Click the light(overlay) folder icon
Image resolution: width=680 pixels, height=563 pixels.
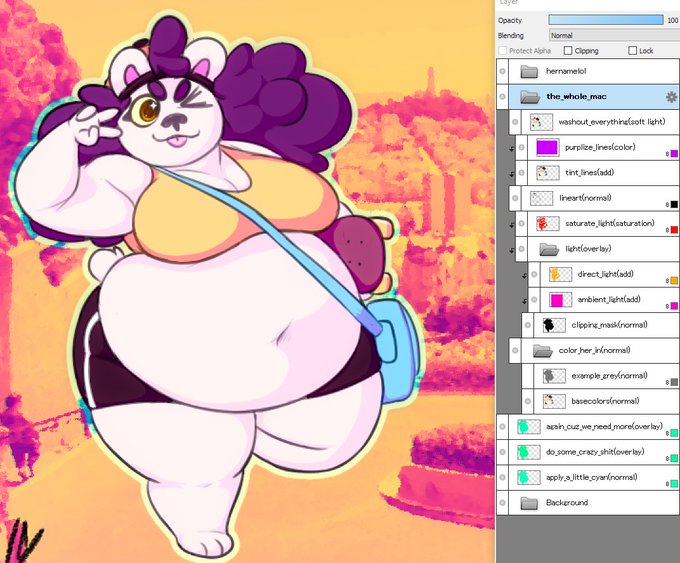tap(549, 249)
